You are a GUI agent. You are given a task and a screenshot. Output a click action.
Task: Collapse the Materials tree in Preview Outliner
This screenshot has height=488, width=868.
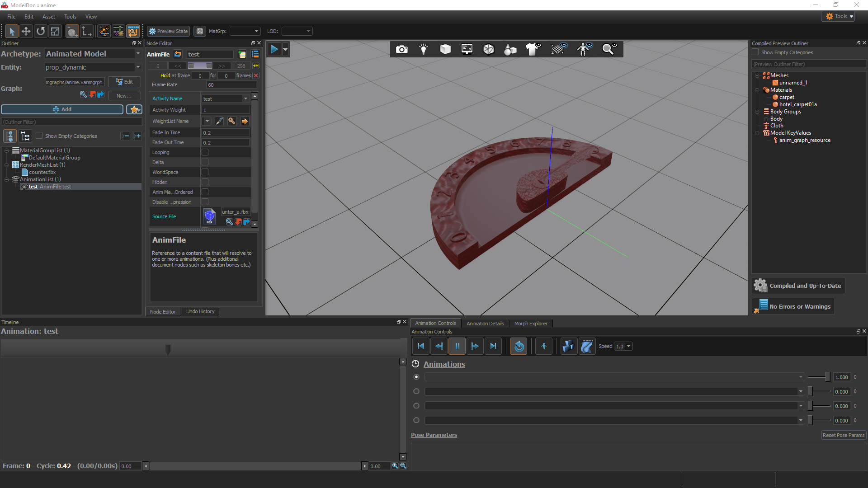click(757, 90)
